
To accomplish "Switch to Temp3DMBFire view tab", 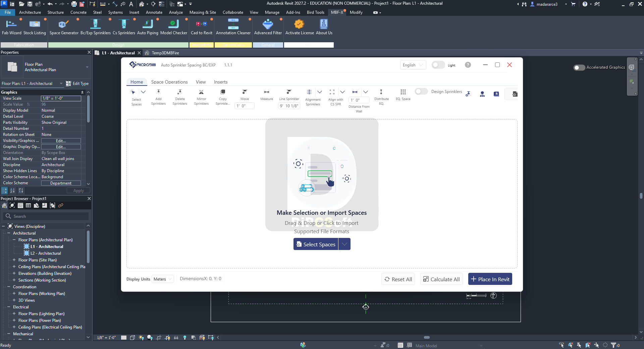I will click(x=165, y=53).
